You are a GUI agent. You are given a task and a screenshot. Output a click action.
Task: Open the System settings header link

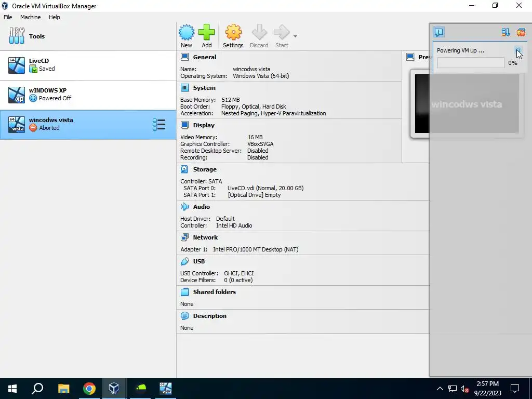coord(204,88)
